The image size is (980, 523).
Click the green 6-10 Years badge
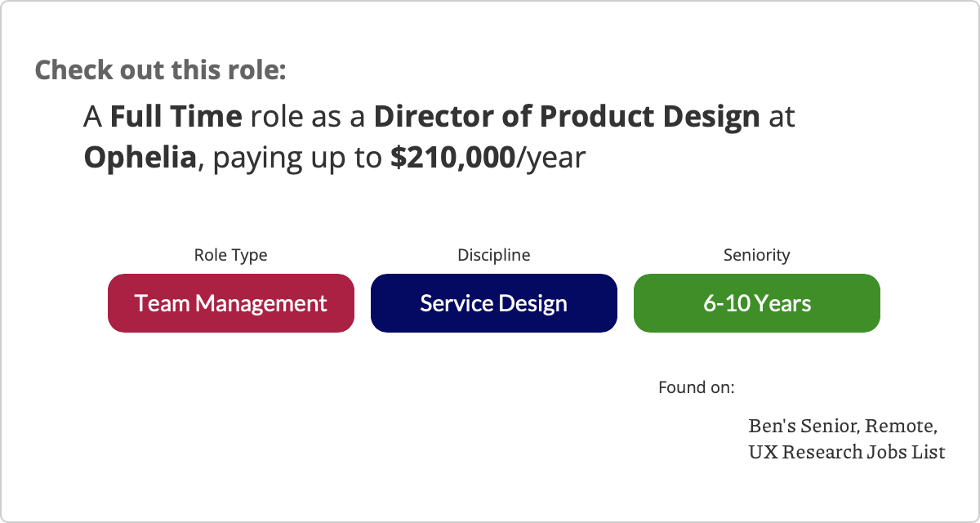tap(757, 303)
